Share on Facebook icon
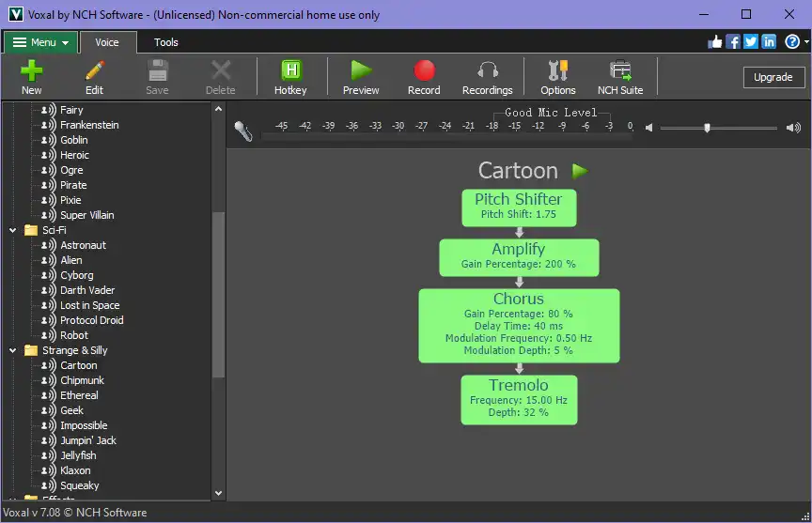 pos(733,42)
